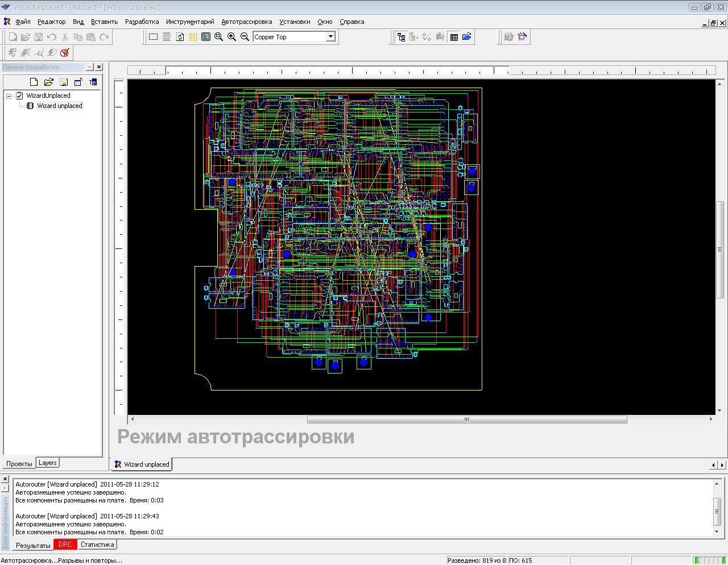The width and height of the screenshot is (728, 565).
Task: Open the Copper Top layer dropdown
Action: click(x=330, y=37)
